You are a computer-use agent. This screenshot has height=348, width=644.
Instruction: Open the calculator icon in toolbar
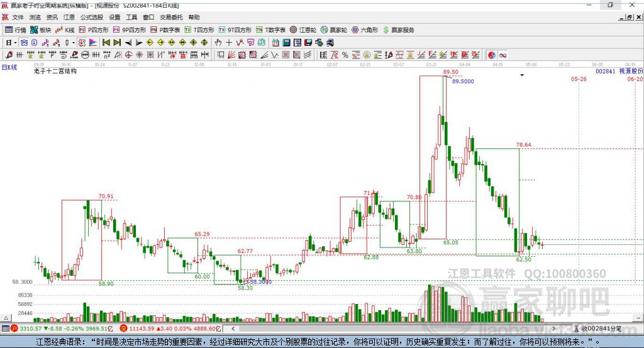(x=286, y=43)
